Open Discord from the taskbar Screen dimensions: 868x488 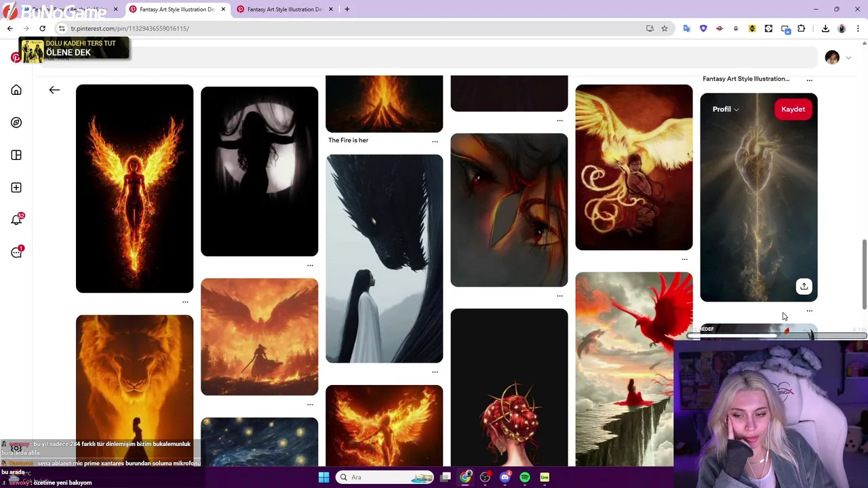pyautogui.click(x=505, y=477)
